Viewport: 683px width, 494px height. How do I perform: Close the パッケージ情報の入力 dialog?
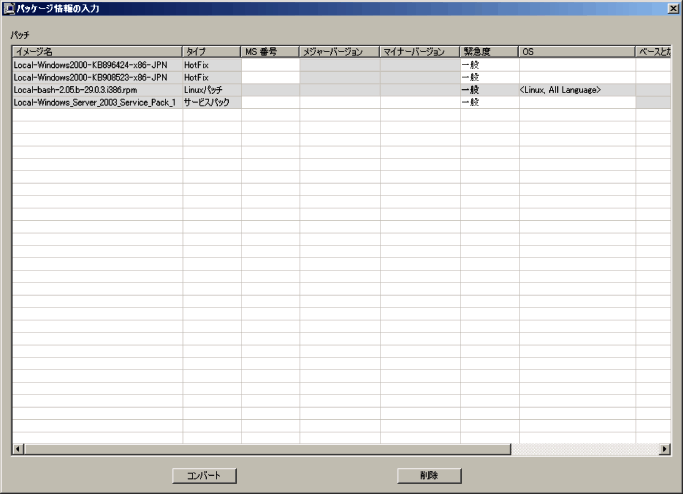pyautogui.click(x=673, y=8)
